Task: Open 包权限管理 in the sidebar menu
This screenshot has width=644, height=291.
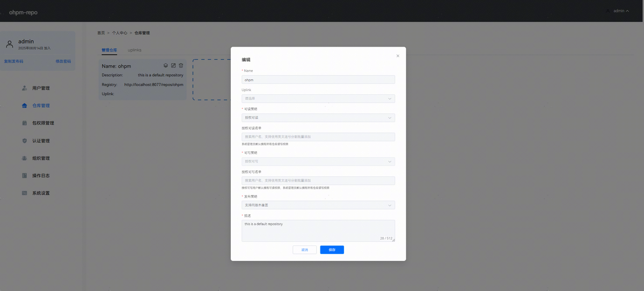Action: (43, 123)
